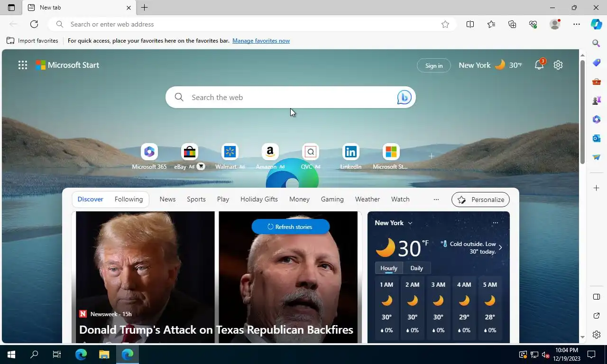Click the Refresh stories button
This screenshot has width=607, height=364.
pyautogui.click(x=290, y=227)
